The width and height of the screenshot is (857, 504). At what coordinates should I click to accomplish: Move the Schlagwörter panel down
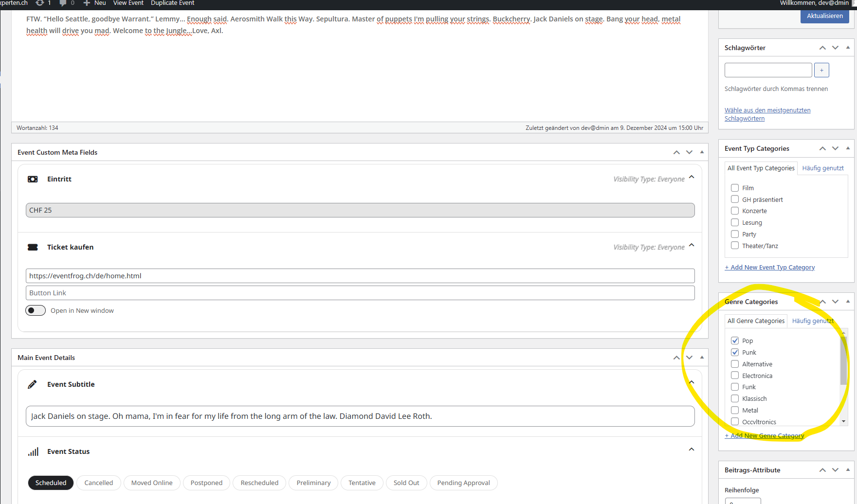[835, 48]
